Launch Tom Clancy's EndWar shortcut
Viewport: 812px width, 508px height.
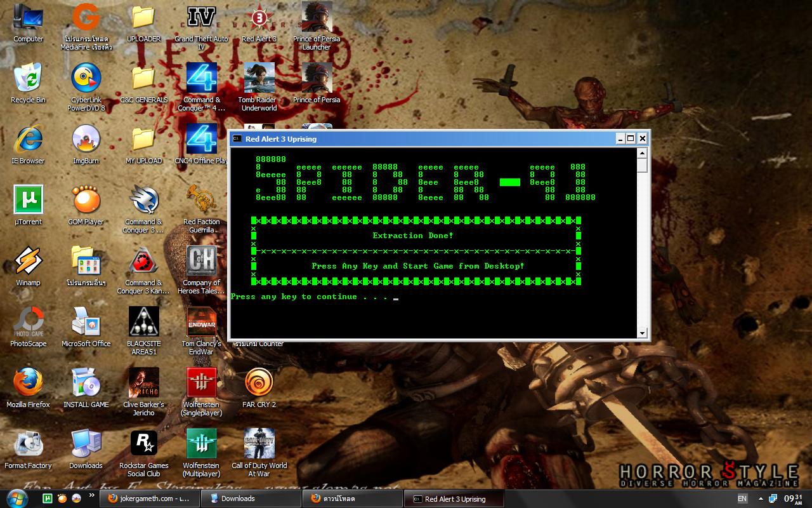pyautogui.click(x=202, y=331)
